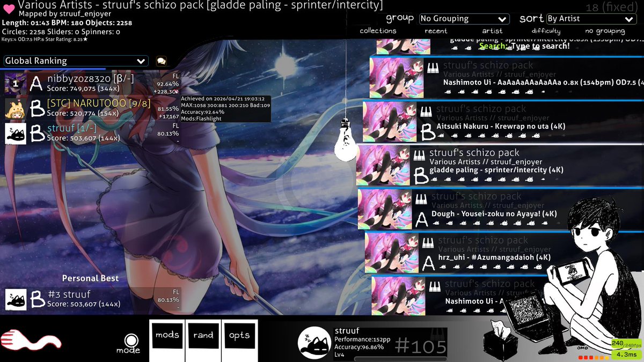The width and height of the screenshot is (644, 362).
Task: Select hrz_uhi - #Azumangadaioh (4K) beatmap
Action: click(x=504, y=253)
